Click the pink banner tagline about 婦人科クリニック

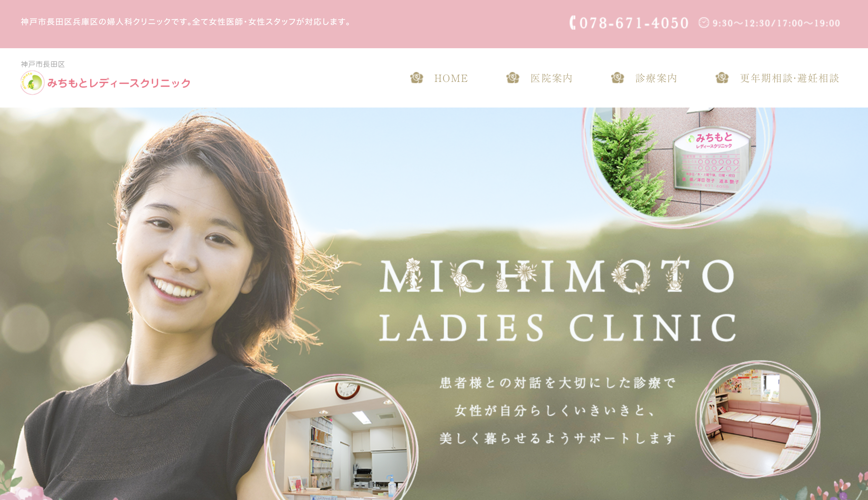tap(186, 22)
